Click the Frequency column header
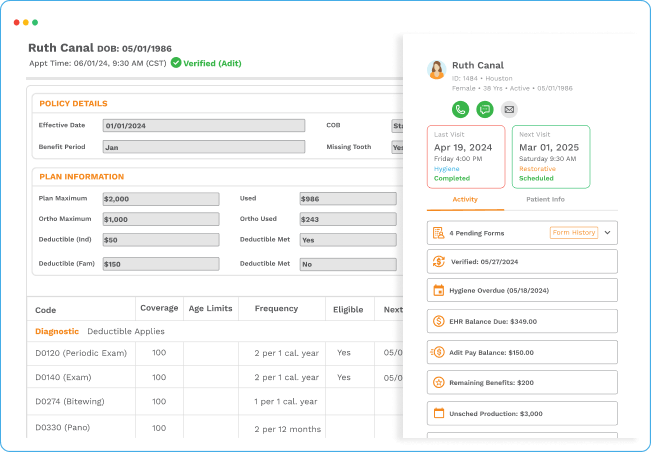The image size is (651, 452). pyautogui.click(x=276, y=308)
